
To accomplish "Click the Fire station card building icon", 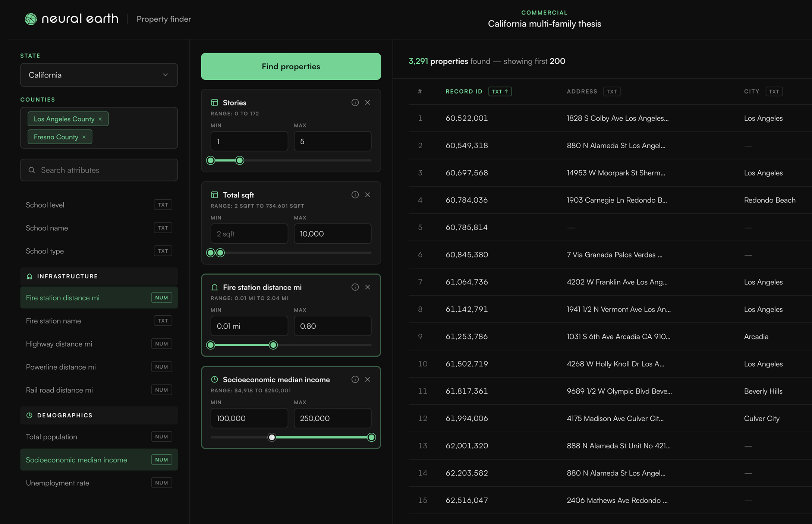I will [214, 287].
